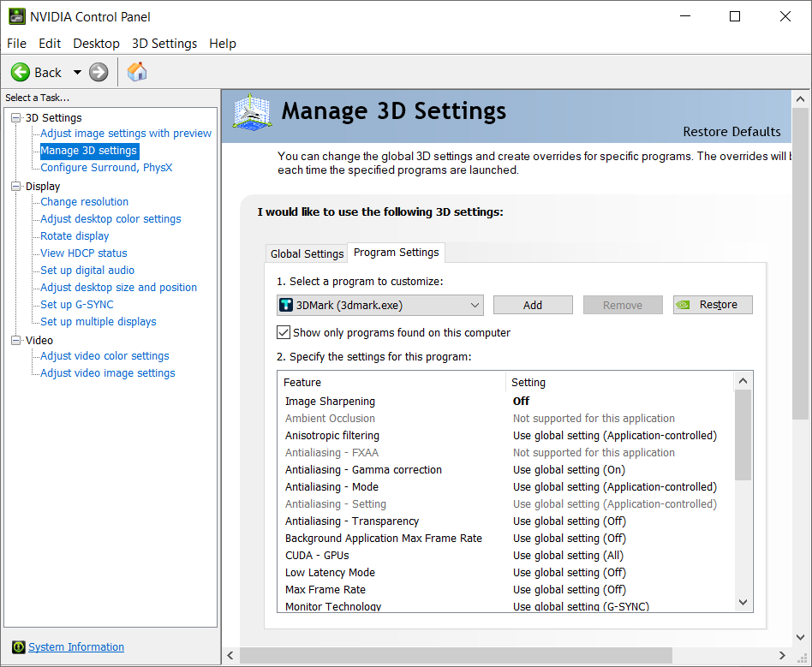Click the green Back arrow icon
This screenshot has width=812, height=667.
(21, 73)
